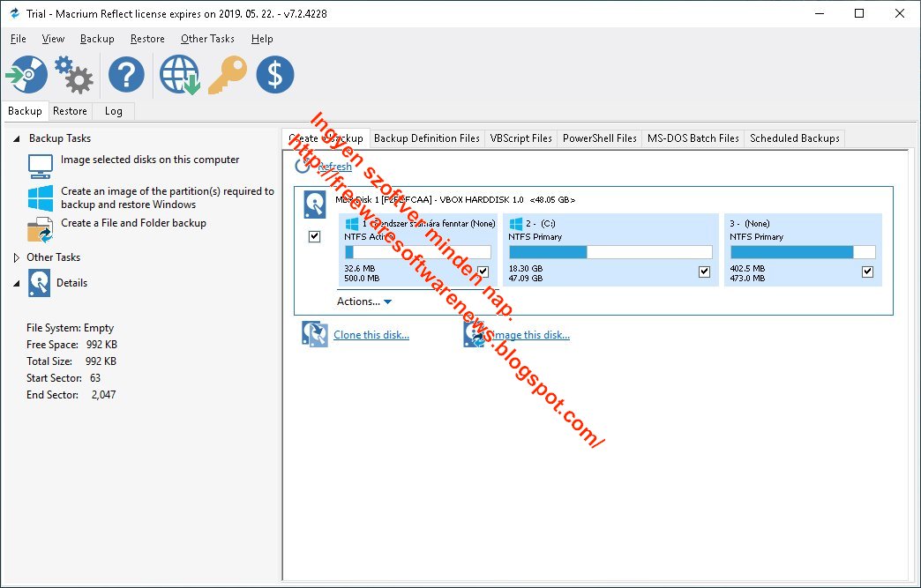Open the VBScript Files tab
This screenshot has width=921, height=588.
point(521,138)
